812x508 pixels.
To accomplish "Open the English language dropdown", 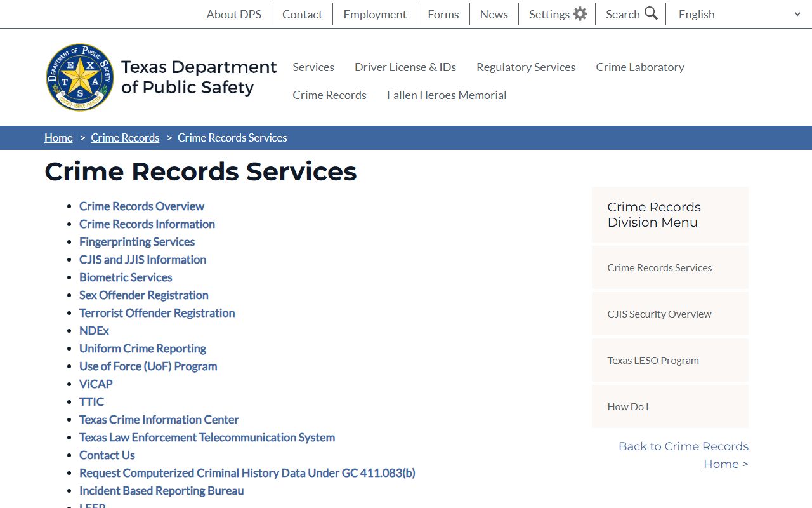I will coord(740,14).
